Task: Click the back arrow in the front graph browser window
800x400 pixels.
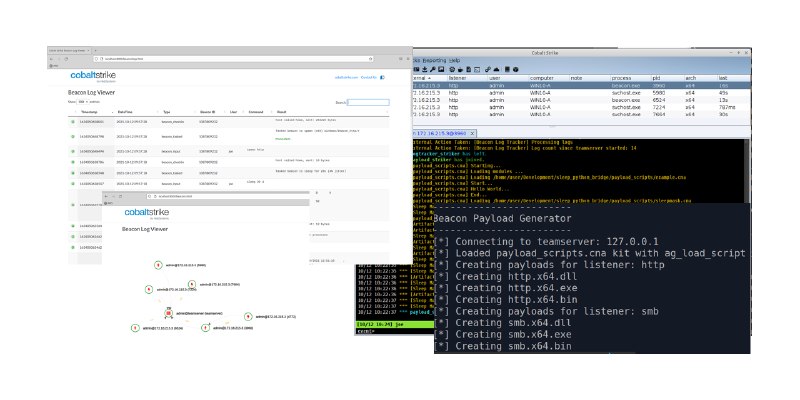Action: [106, 196]
